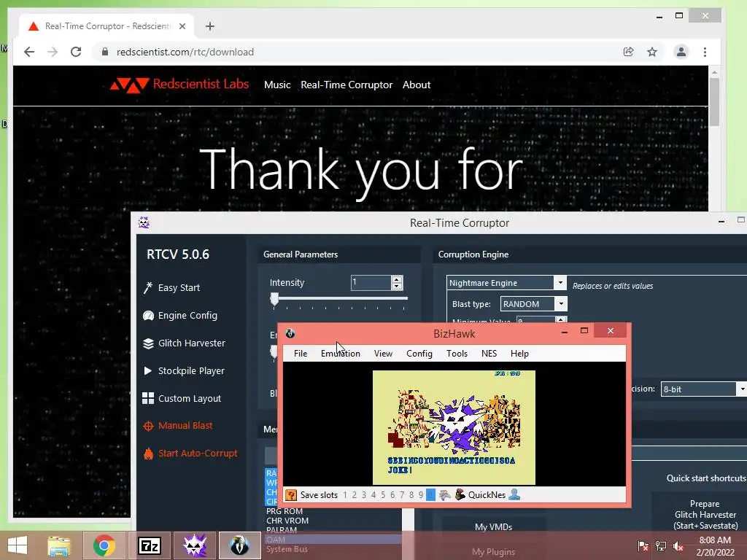The width and height of the screenshot is (747, 560).
Task: Close the Real-Time Corruptor browser tab
Action: pos(182,26)
